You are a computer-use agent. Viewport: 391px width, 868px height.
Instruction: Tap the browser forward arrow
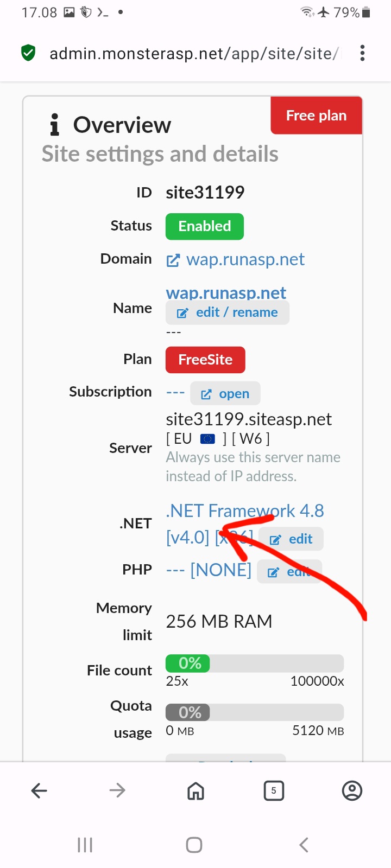pyautogui.click(x=117, y=790)
